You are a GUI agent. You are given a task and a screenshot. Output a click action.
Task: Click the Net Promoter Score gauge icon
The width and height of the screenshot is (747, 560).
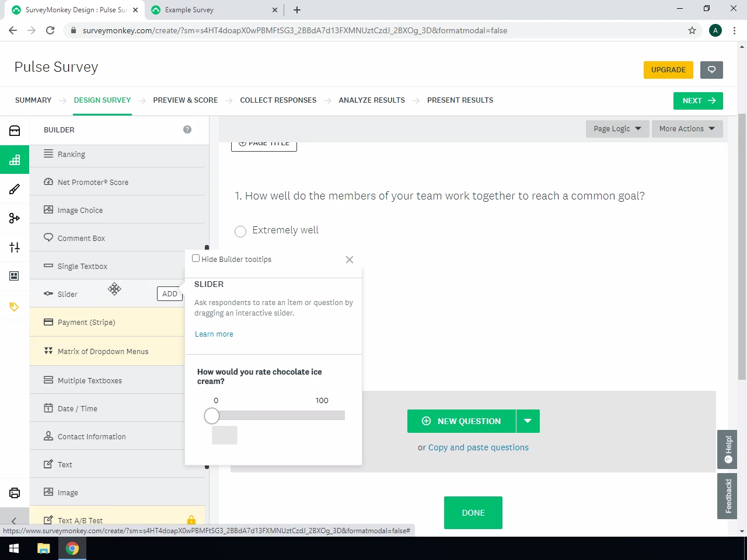[48, 181]
